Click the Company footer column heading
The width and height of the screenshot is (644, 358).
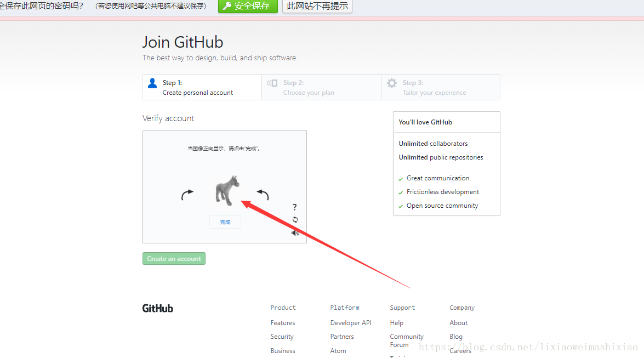[462, 308]
